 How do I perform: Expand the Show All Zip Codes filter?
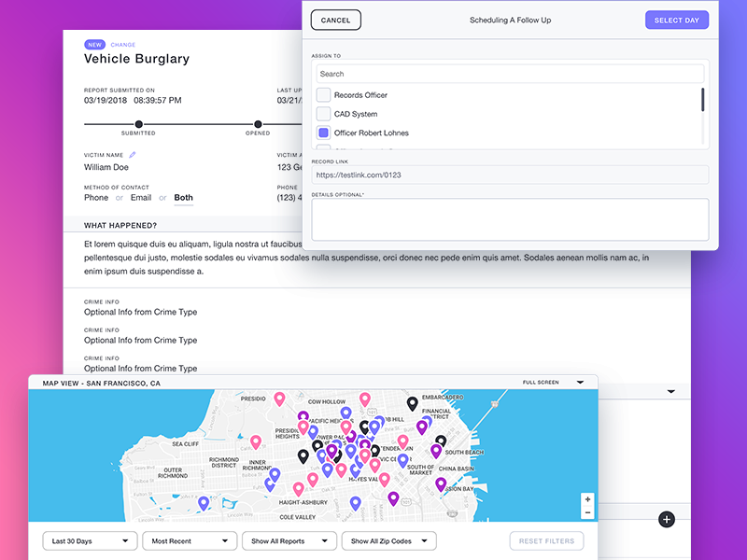click(388, 540)
